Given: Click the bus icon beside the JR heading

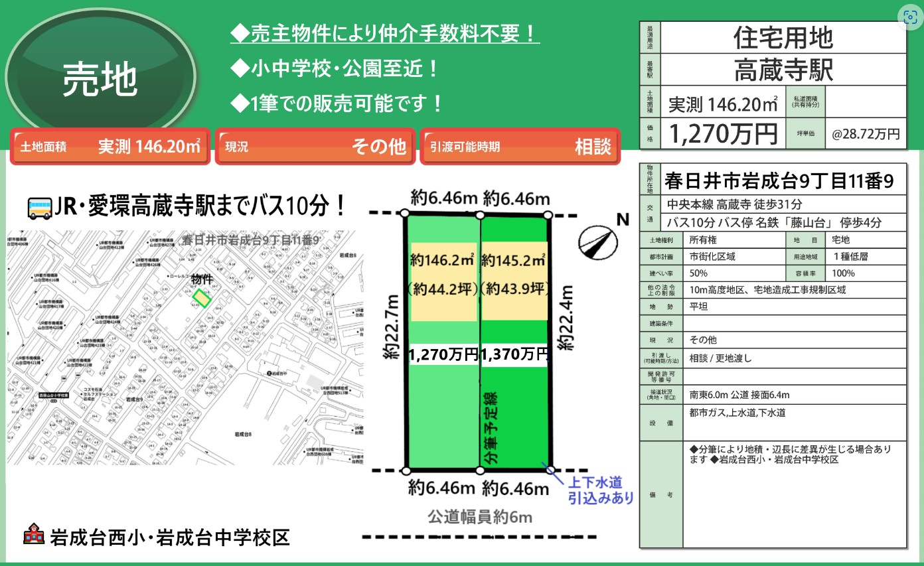Looking at the screenshot, I should tap(40, 208).
